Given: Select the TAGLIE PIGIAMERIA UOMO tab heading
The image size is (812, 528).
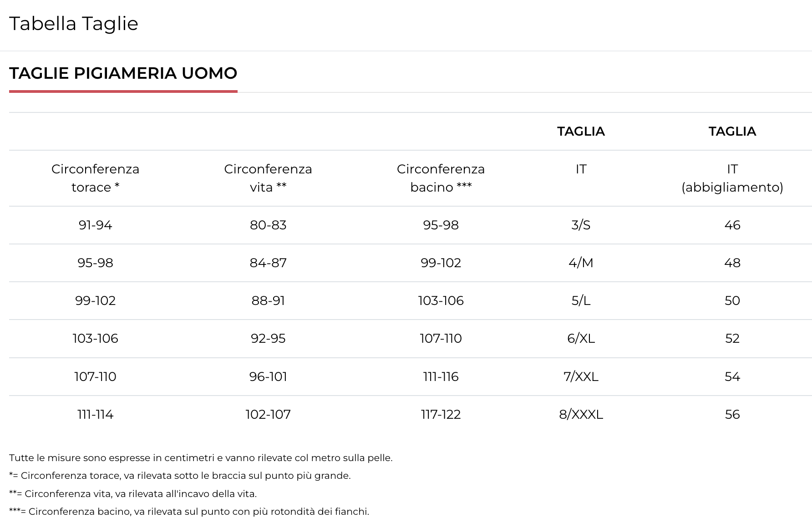Looking at the screenshot, I should click(123, 73).
